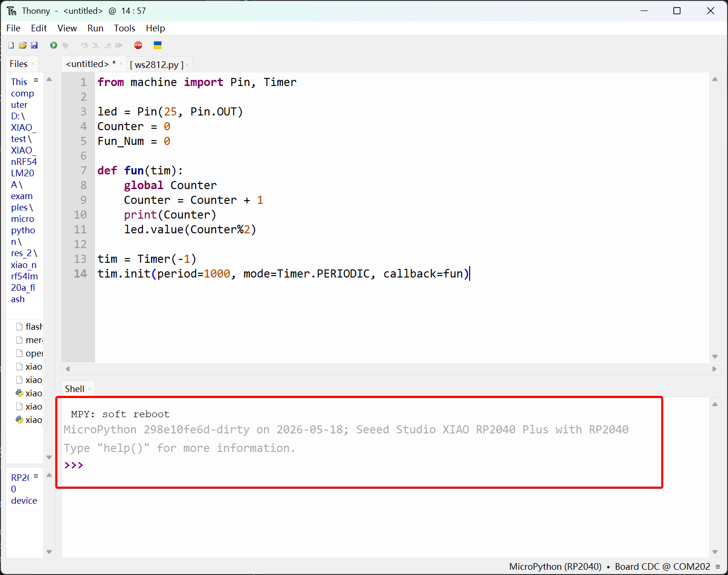Save the script with the floppy disk icon

point(34,45)
